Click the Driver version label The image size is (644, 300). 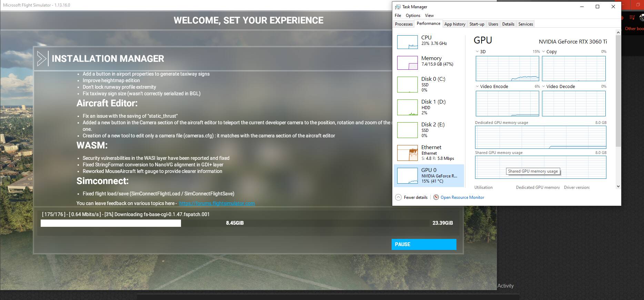(577, 187)
